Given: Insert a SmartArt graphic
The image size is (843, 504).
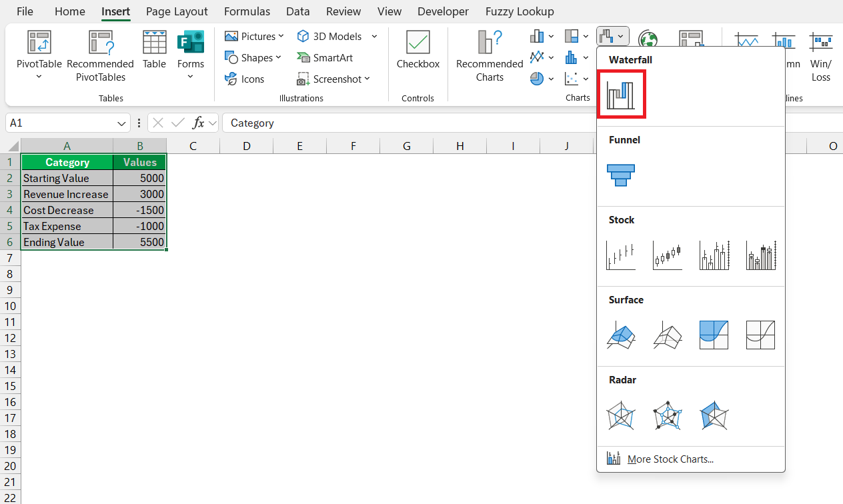Looking at the screenshot, I should (x=325, y=57).
